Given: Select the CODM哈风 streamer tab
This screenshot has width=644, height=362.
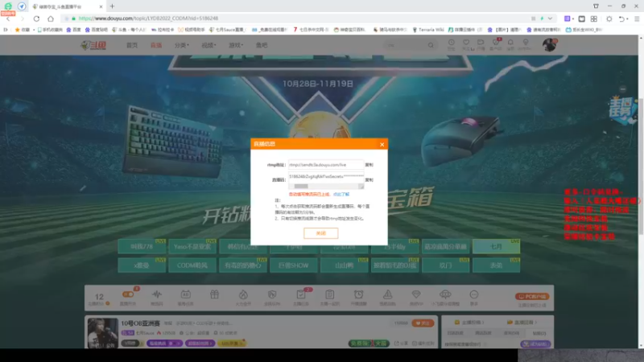Looking at the screenshot, I should pos(192,265).
